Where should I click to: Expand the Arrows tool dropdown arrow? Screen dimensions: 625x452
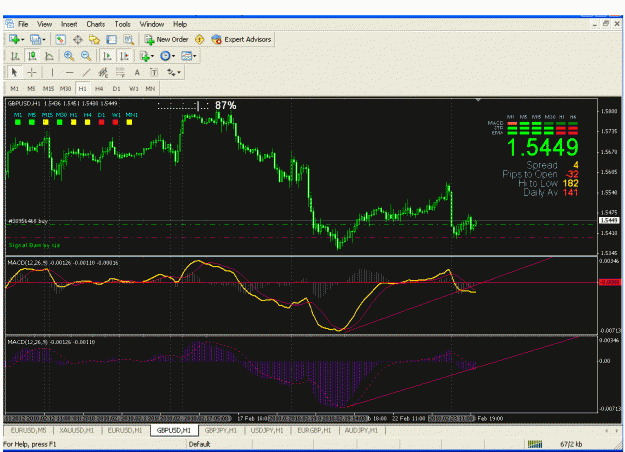point(179,73)
